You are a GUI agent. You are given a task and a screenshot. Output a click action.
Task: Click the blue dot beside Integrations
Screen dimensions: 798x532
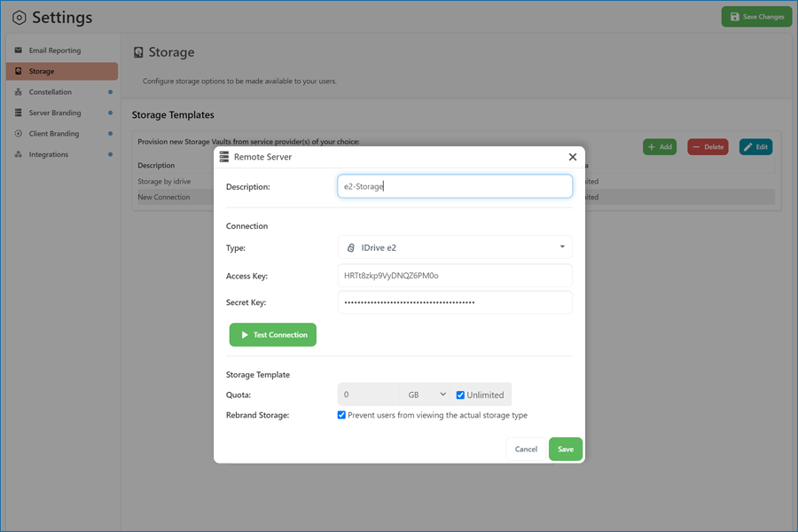point(110,154)
